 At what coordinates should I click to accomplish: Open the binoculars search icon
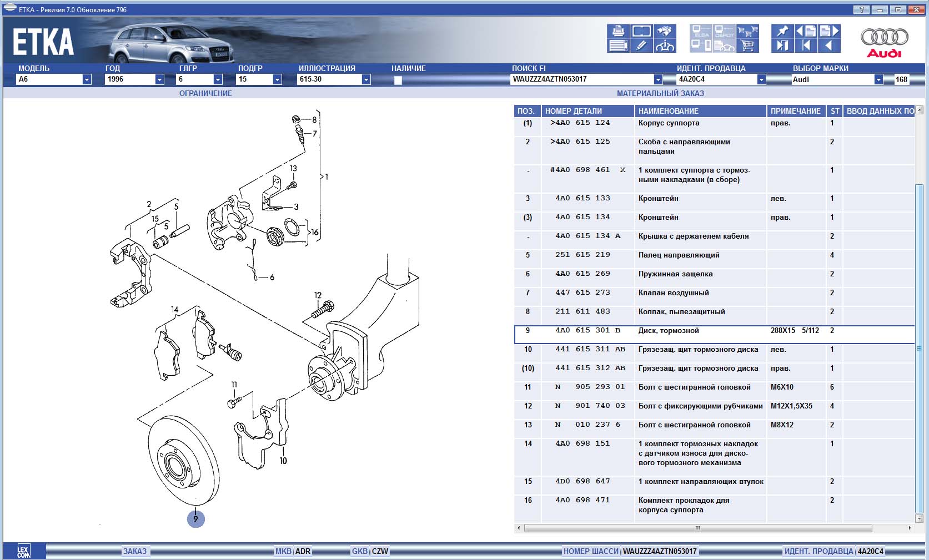pos(665,31)
